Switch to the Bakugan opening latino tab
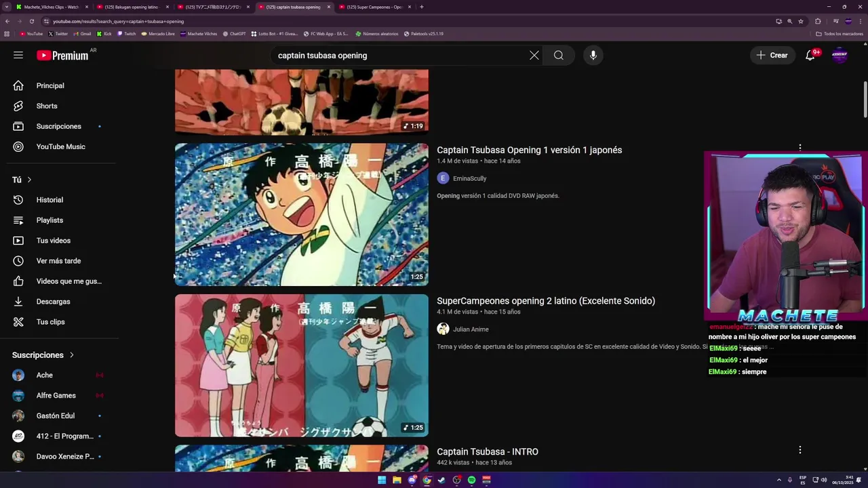 click(x=132, y=7)
